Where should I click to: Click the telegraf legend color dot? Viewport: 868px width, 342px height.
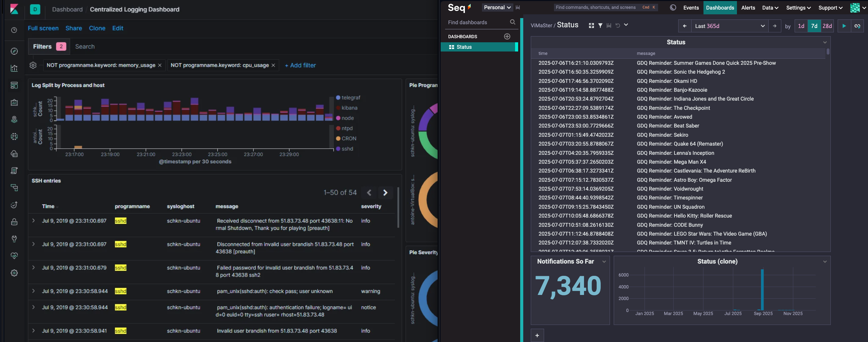(x=338, y=98)
